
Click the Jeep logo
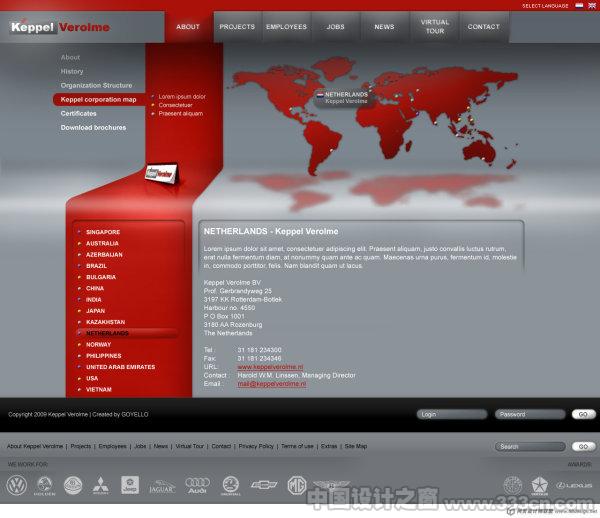130,485
